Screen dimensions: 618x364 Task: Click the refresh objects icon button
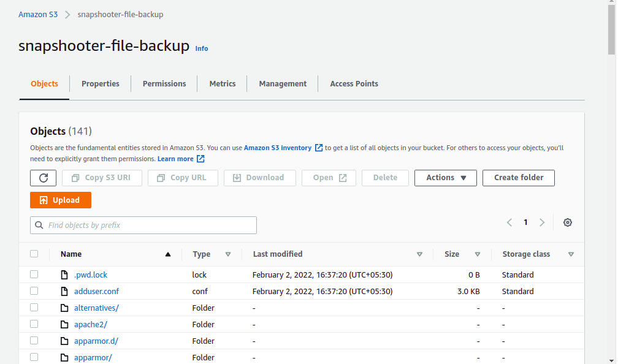coord(43,178)
